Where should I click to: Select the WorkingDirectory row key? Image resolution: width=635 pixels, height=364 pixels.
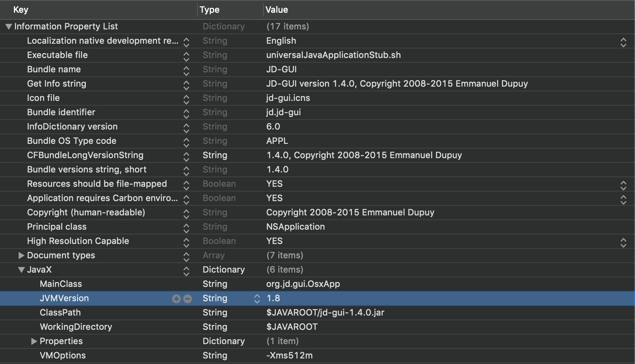(x=76, y=327)
